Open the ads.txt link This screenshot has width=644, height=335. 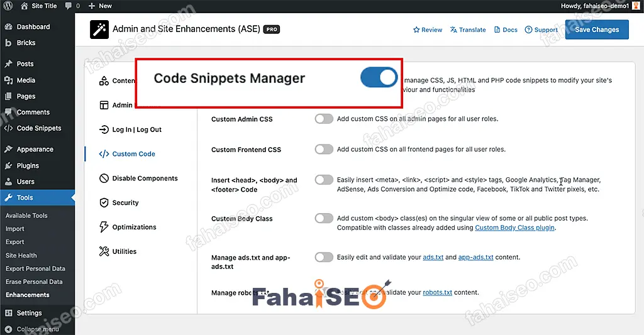click(433, 257)
